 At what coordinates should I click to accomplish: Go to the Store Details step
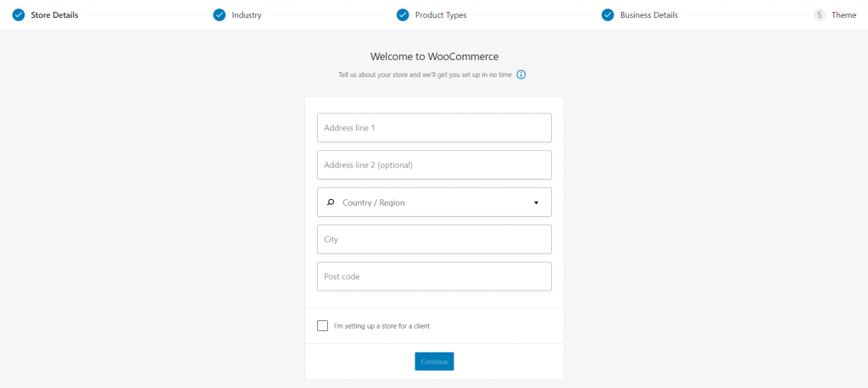(54, 15)
